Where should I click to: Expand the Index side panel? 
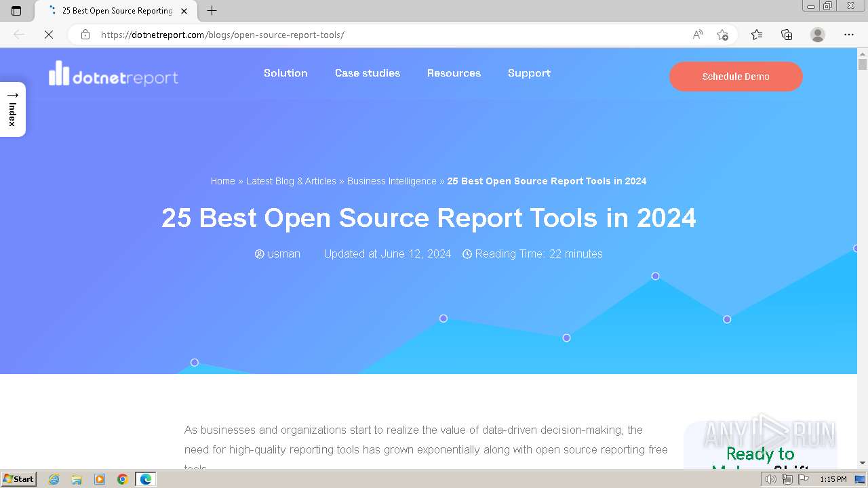[x=12, y=109]
